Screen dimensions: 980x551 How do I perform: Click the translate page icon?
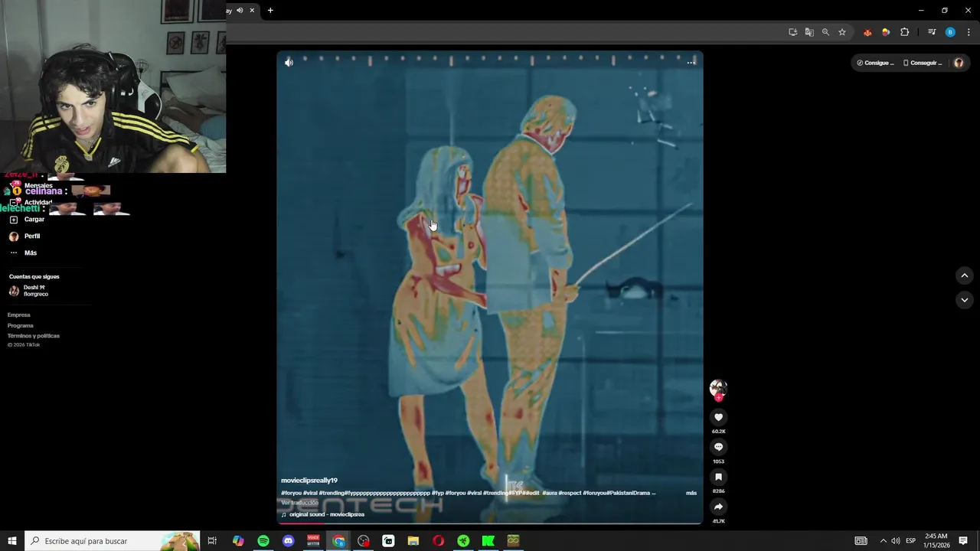click(809, 32)
